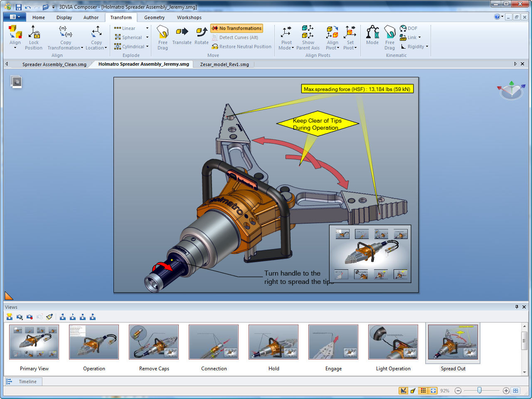
Task: Select the Remove Caps view thumbnail
Action: click(x=154, y=342)
